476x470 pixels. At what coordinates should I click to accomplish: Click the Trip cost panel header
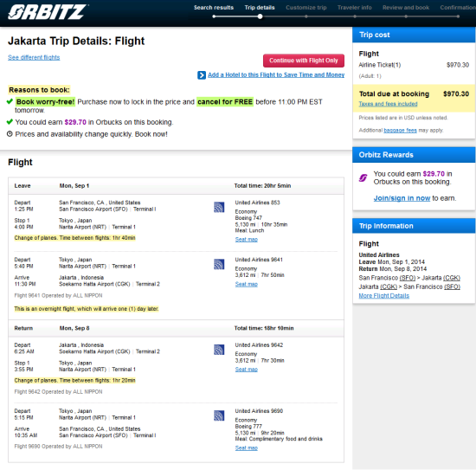pyautogui.click(x=414, y=35)
